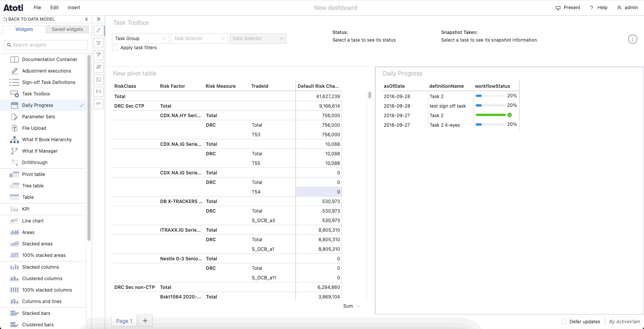Viewport: 644px width, 329px height.
Task: Open the query editor console icon
Action: 99,80
